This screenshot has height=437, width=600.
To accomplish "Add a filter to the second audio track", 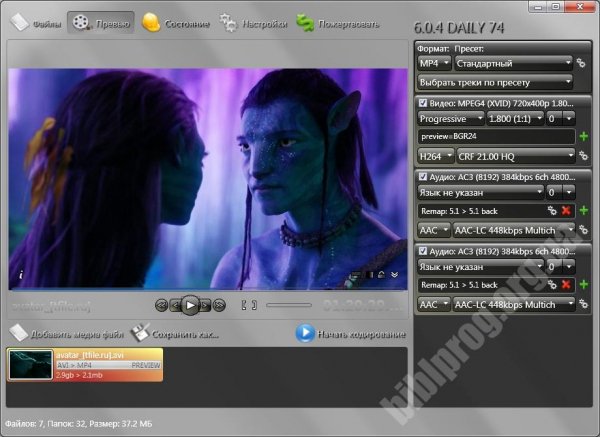I will tap(584, 284).
